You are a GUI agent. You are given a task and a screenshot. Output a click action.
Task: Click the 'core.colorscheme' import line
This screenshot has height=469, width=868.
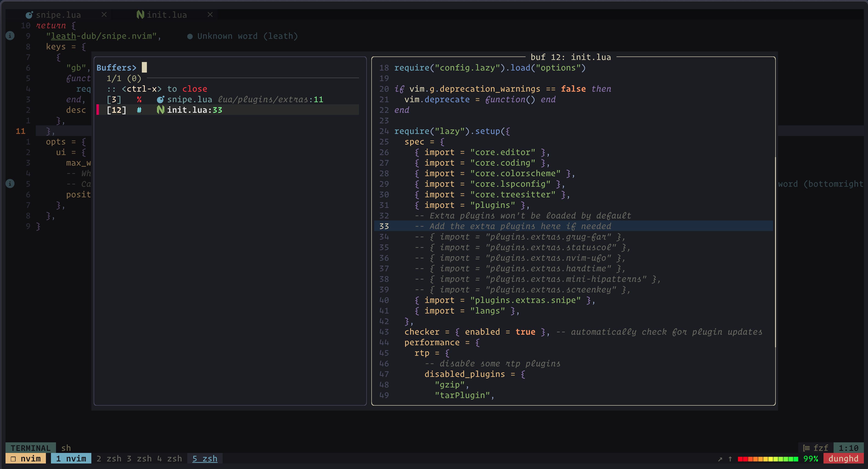(494, 173)
